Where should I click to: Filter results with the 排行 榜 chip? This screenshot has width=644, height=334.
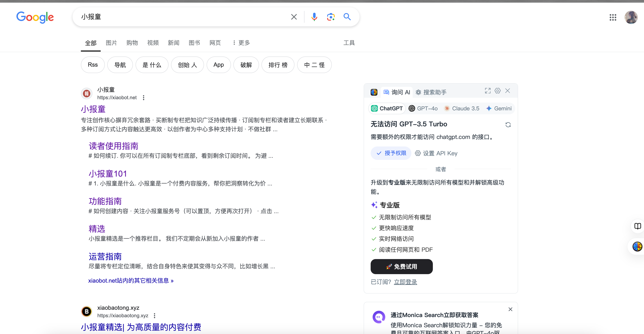point(278,65)
